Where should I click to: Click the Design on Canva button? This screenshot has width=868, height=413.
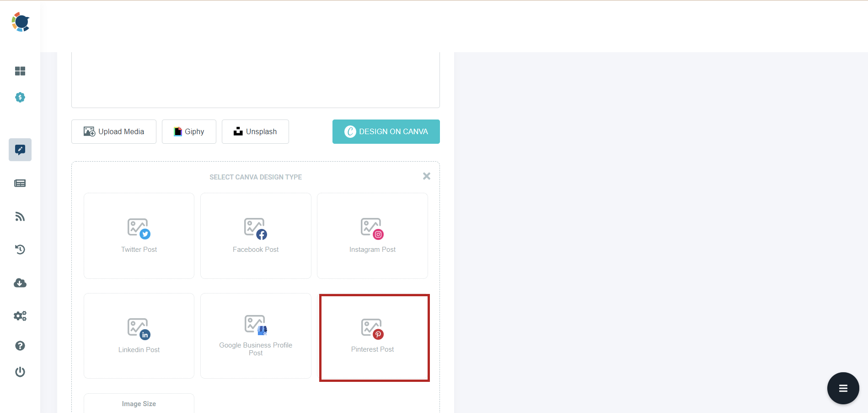386,132
